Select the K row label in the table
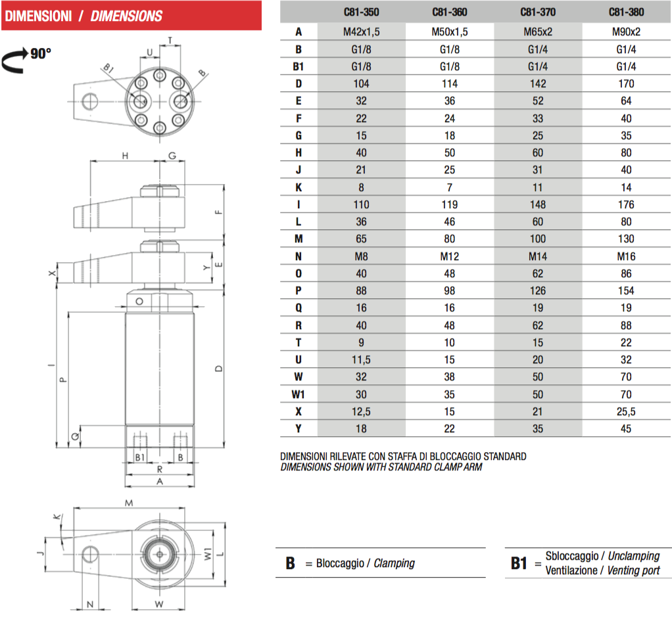Image resolution: width=672 pixels, height=621 pixels. 299,187
